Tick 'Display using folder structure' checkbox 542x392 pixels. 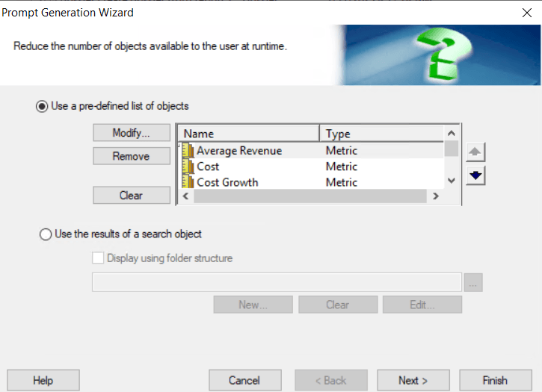(x=98, y=258)
